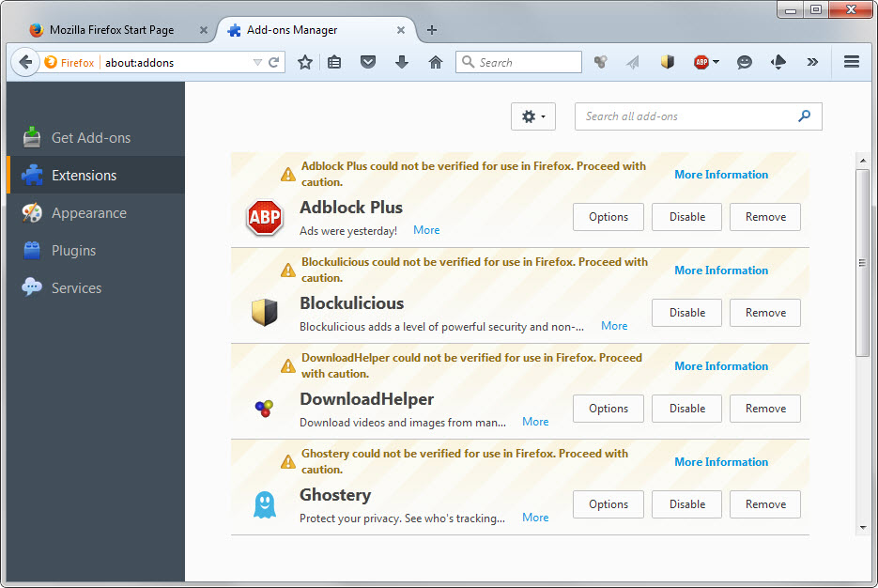The image size is (878, 588).
Task: Go back using the back arrow
Action: pos(25,62)
